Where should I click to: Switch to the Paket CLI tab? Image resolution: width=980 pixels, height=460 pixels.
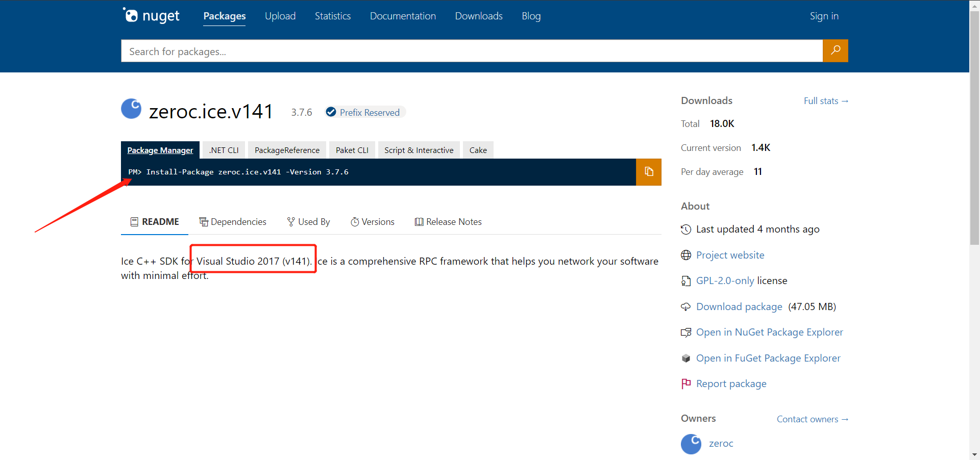[x=352, y=150]
